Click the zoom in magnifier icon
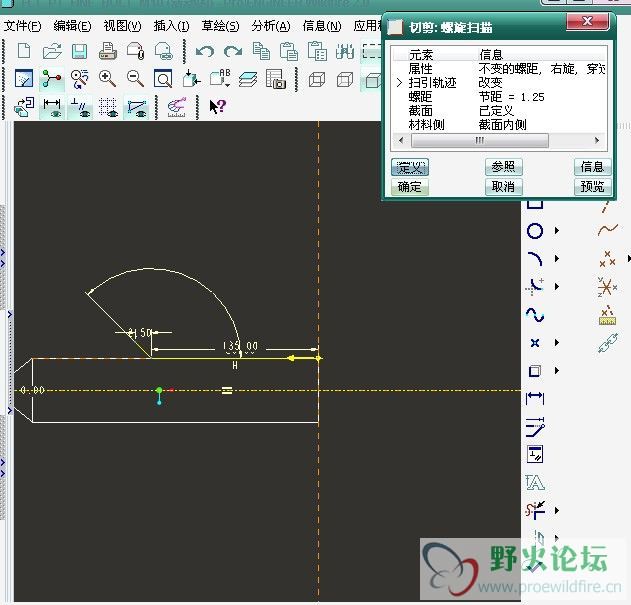 point(107,78)
